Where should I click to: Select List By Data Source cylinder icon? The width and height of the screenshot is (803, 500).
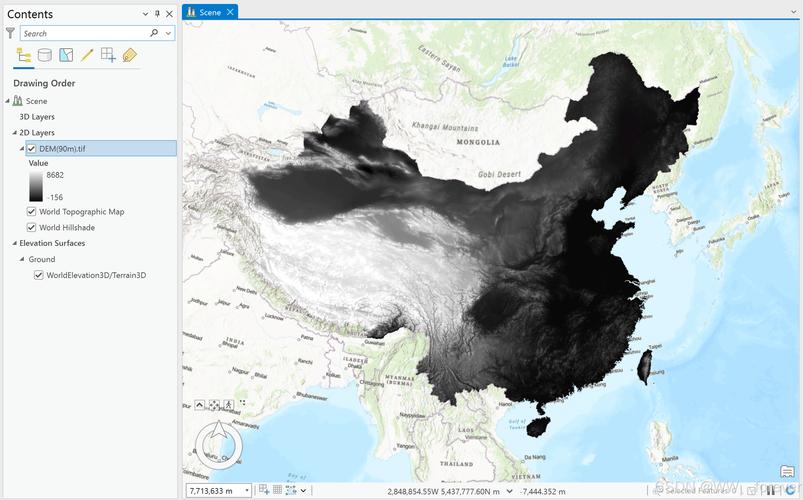[45, 55]
